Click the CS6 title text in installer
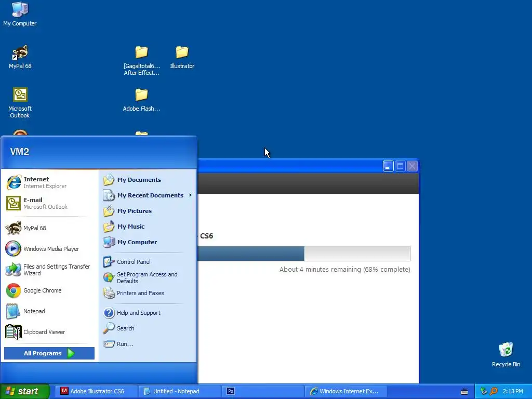Screen dimensions: 532x399 point(207,236)
